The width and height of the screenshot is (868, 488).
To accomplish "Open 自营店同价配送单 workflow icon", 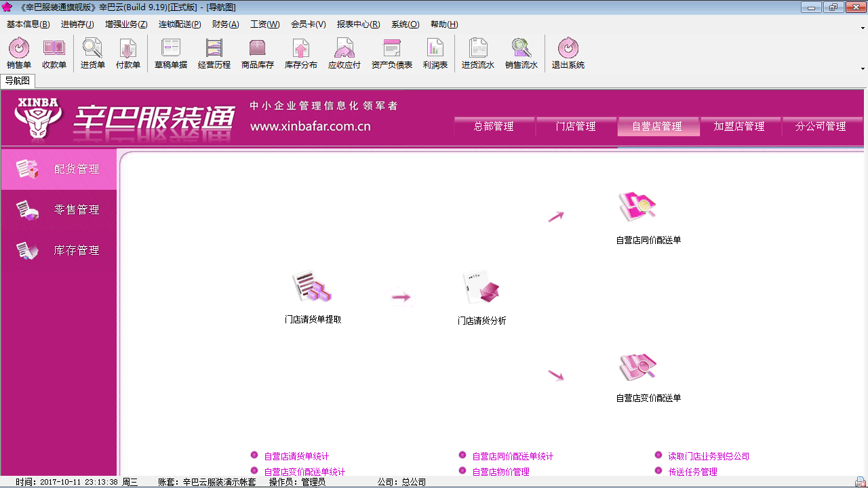I will pos(648,218).
